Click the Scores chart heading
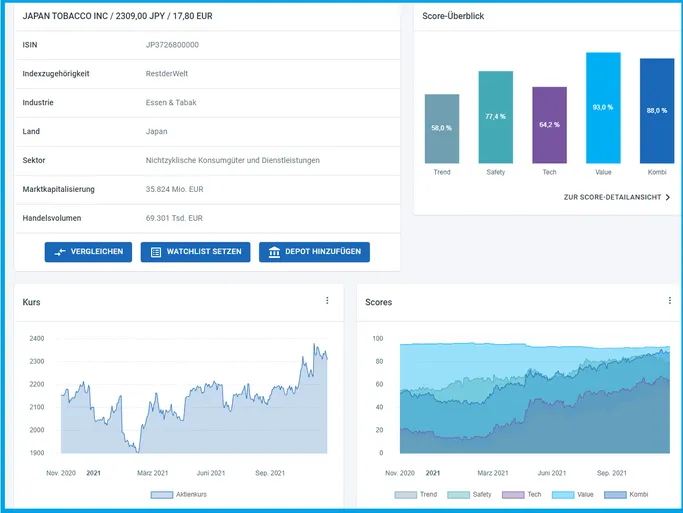 379,302
